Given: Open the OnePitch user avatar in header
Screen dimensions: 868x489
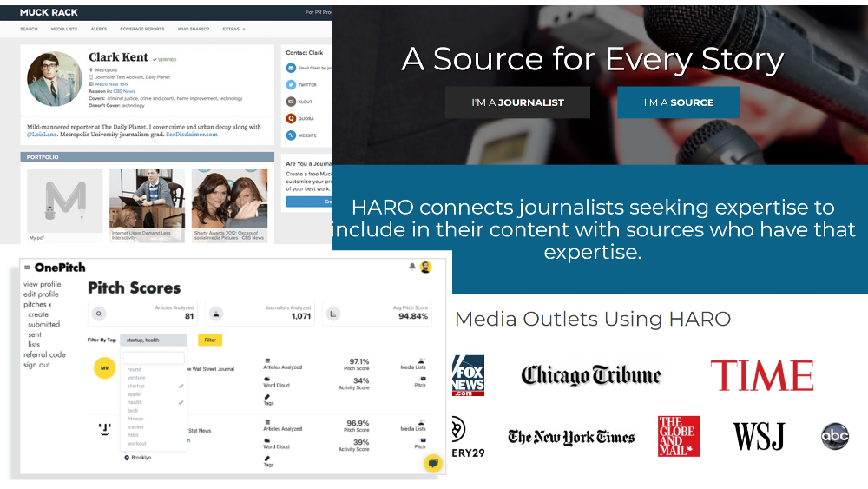Looking at the screenshot, I should tap(425, 267).
